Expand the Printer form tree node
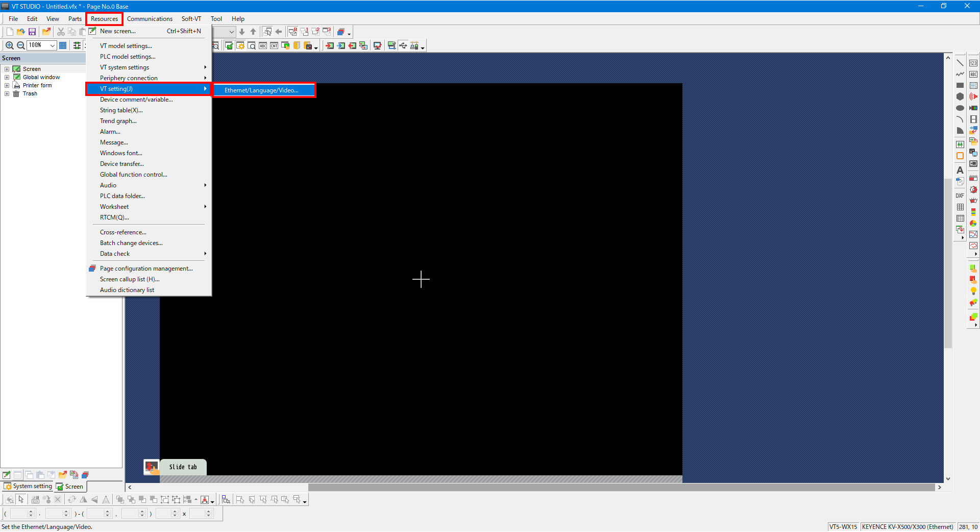Image resolution: width=980 pixels, height=532 pixels. click(x=7, y=85)
